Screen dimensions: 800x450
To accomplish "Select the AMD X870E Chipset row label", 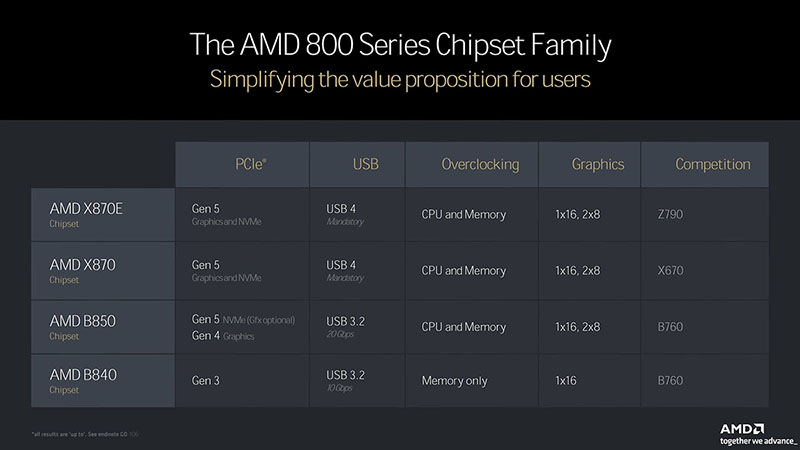I will [x=85, y=214].
